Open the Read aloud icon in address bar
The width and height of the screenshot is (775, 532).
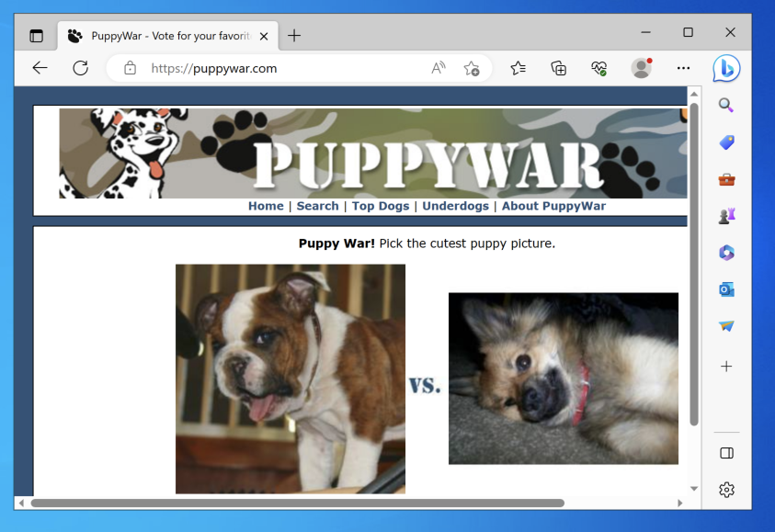(x=439, y=68)
